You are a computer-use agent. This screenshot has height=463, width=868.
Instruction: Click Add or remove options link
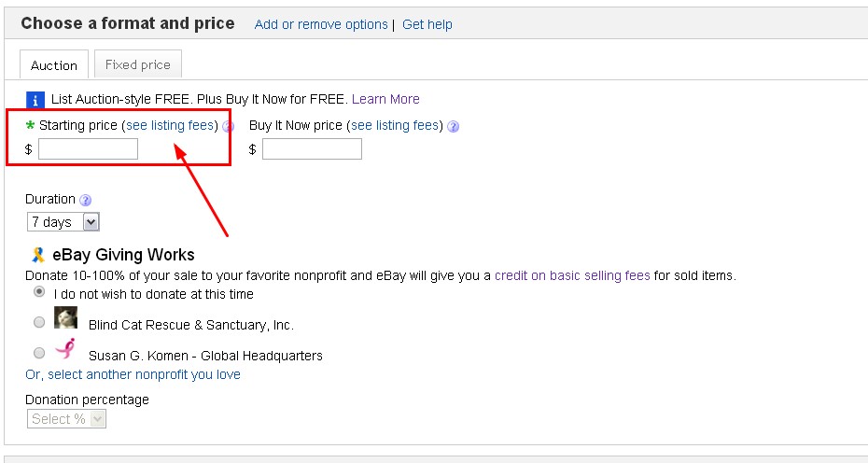(x=321, y=24)
